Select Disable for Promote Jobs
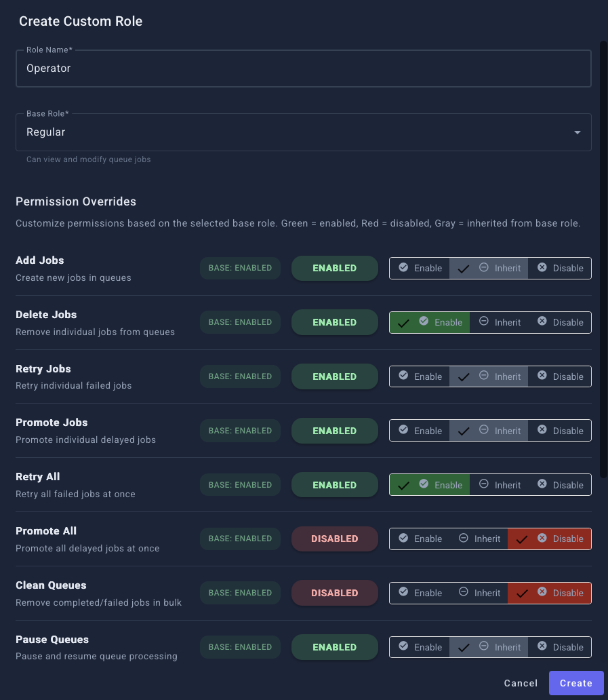The image size is (608, 700). pyautogui.click(x=560, y=431)
